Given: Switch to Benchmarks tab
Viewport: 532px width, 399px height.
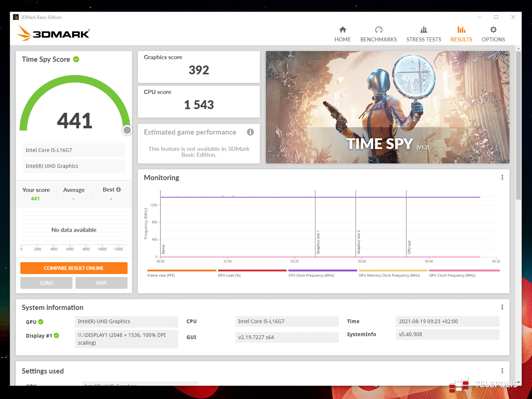Looking at the screenshot, I should 378,34.
